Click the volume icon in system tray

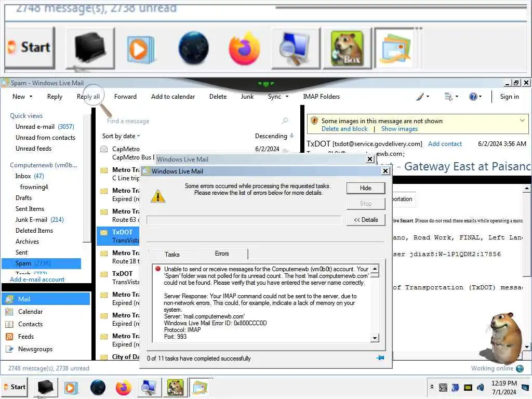coord(481,387)
